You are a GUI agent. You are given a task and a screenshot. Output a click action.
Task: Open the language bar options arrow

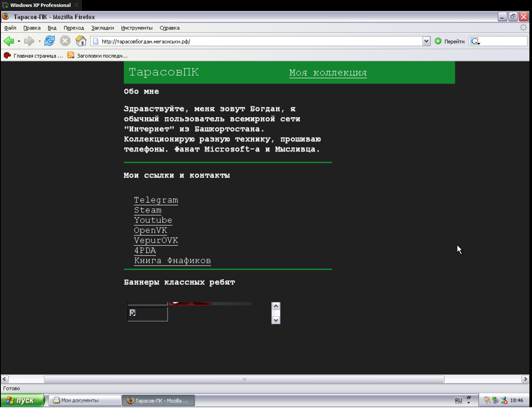[468, 403]
